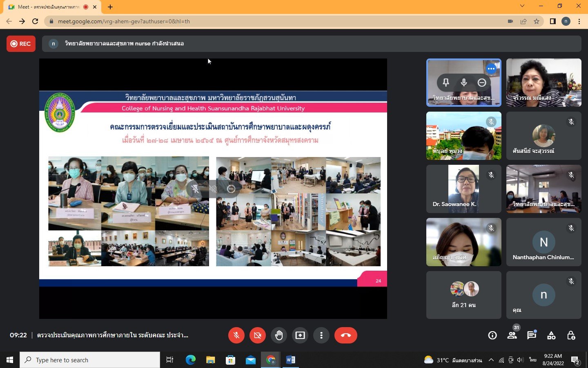Viewport: 588px width, 368px height.
Task: Open more options three-dot menu
Action: tap(321, 335)
